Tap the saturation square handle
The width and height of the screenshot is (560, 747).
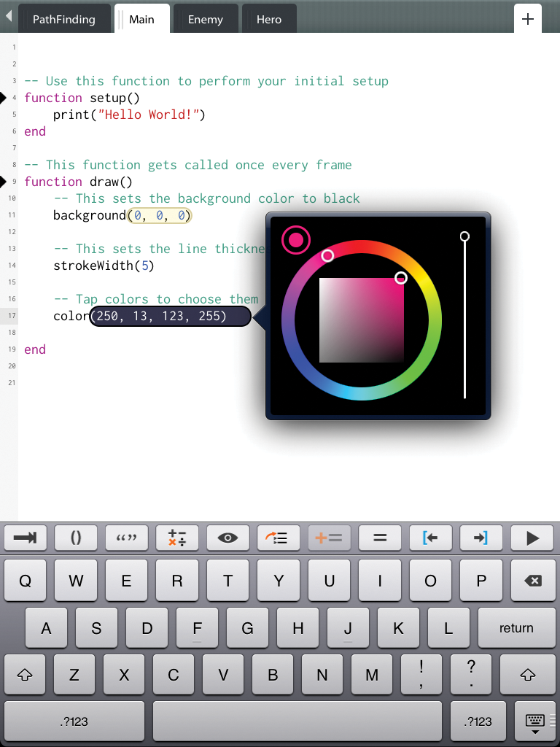click(x=401, y=277)
